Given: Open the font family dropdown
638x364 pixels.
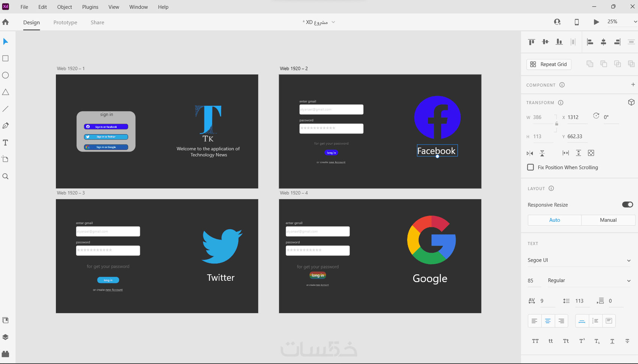Looking at the screenshot, I should pyautogui.click(x=579, y=260).
